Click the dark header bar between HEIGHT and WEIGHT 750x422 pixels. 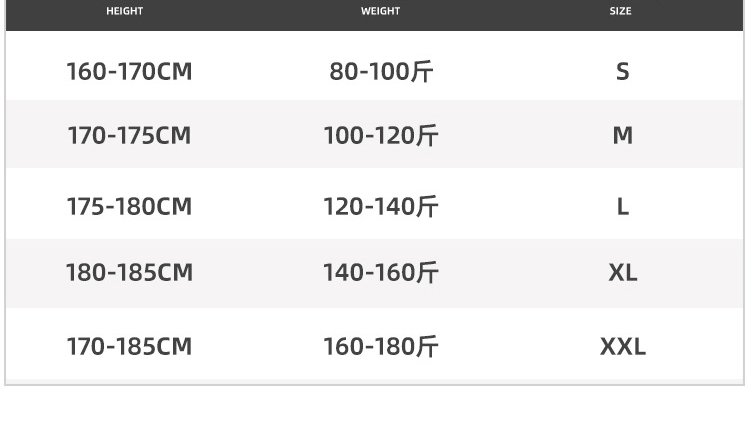[x=250, y=12]
